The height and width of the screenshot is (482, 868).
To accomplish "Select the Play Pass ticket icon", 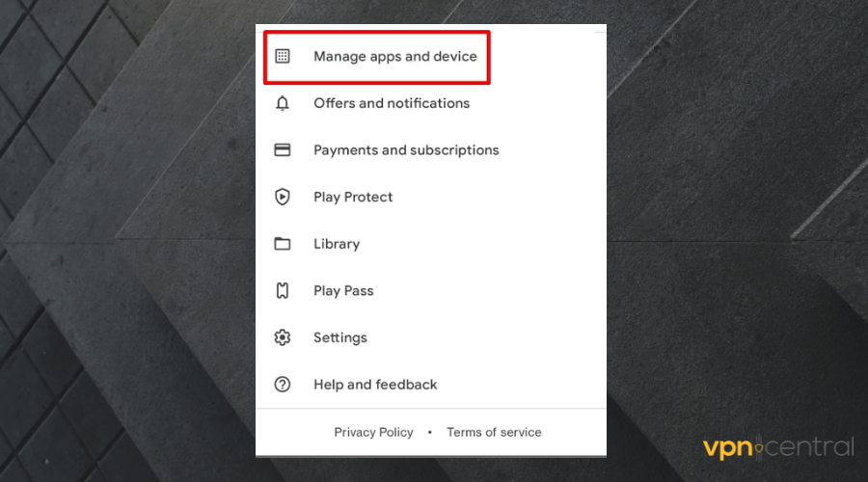I will pos(282,290).
